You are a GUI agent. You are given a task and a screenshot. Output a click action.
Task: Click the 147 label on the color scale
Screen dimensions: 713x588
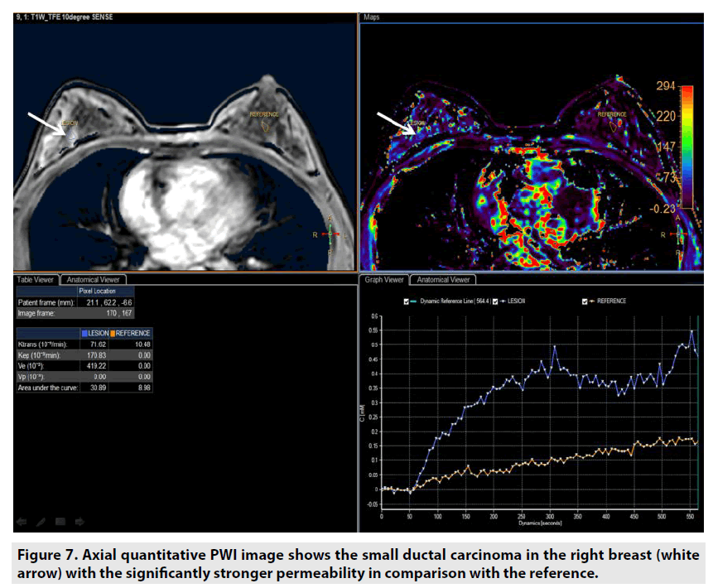pos(666,147)
